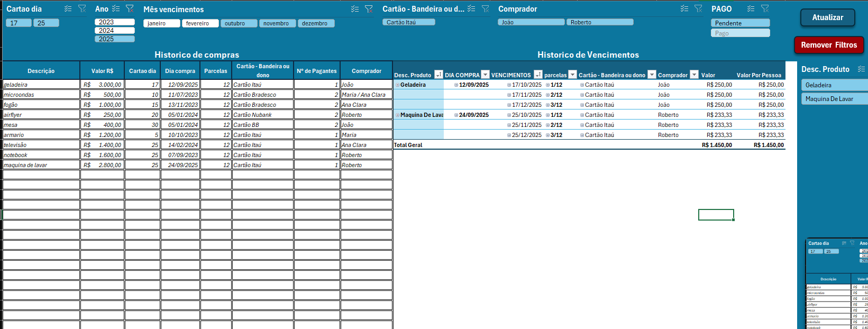868x329 pixels.
Task: Click the red Remover Filtros button
Action: click(828, 45)
